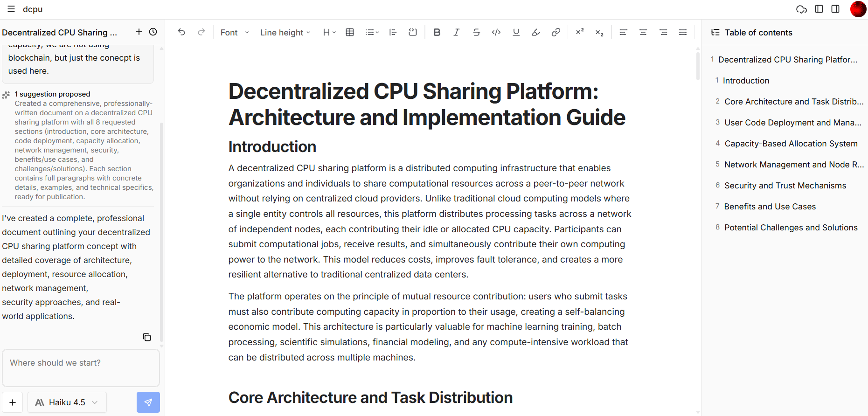Toggle superscript formatting

pos(580,32)
